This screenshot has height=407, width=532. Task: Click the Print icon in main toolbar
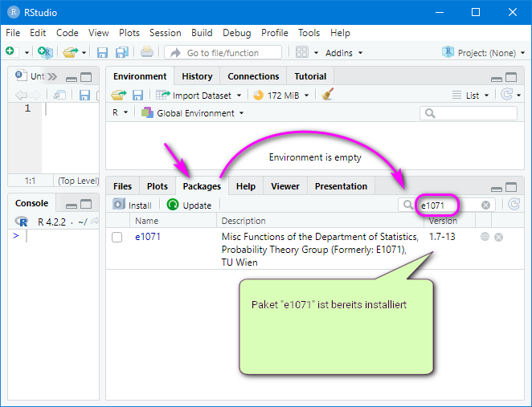click(x=147, y=52)
